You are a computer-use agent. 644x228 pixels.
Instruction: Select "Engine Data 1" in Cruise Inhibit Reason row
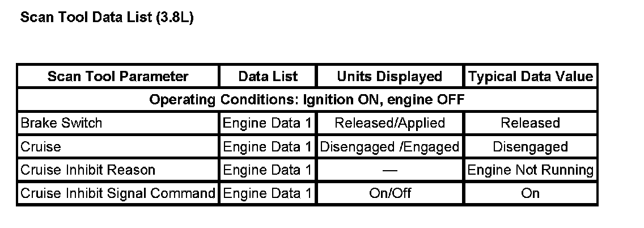point(268,170)
